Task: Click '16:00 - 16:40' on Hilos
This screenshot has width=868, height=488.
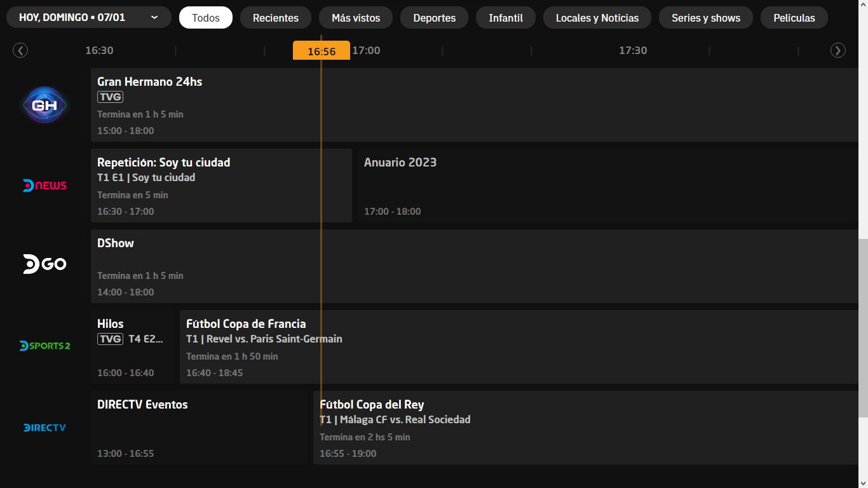Action: click(126, 373)
